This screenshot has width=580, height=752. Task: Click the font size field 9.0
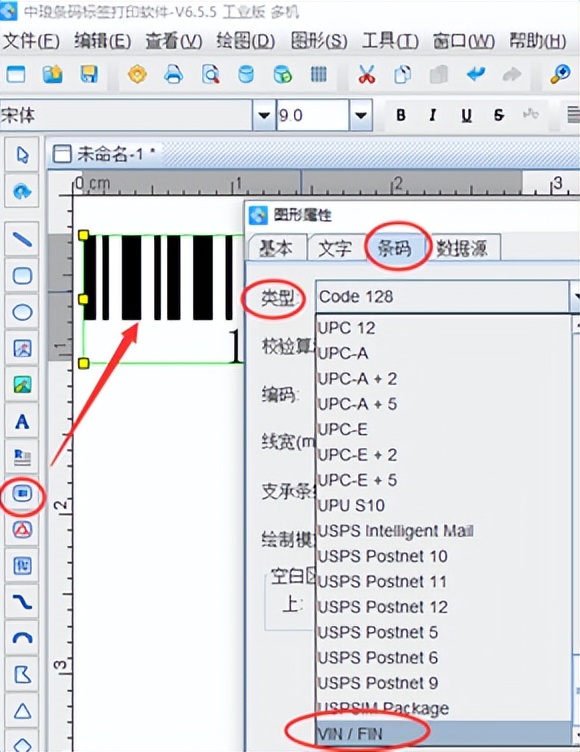click(312, 115)
